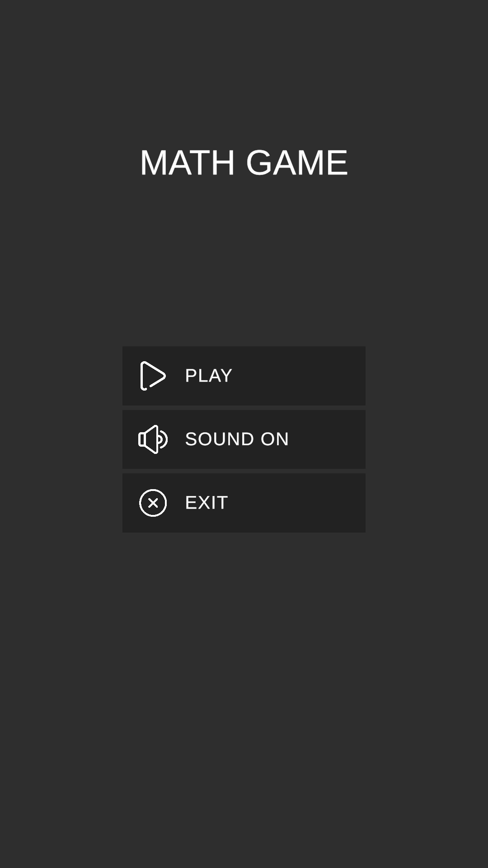The width and height of the screenshot is (488, 868).
Task: Start the game with PLAY button
Action: 244,376
